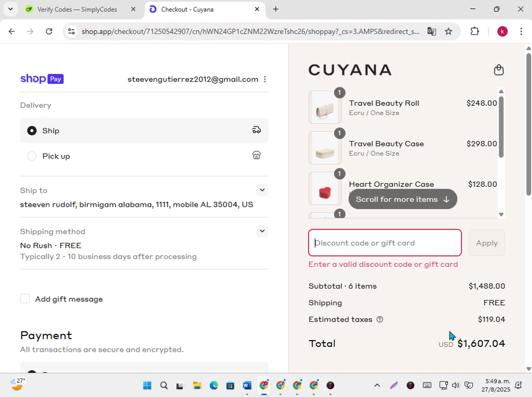Open the touch keyboard tray icon
This screenshot has width=532, height=397.
(x=427, y=385)
